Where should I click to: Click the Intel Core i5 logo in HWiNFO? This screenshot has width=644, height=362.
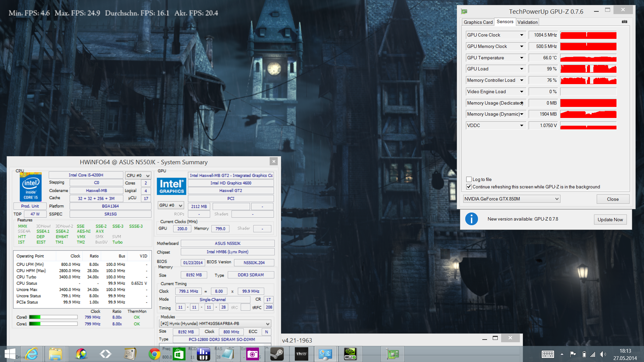[x=31, y=187]
